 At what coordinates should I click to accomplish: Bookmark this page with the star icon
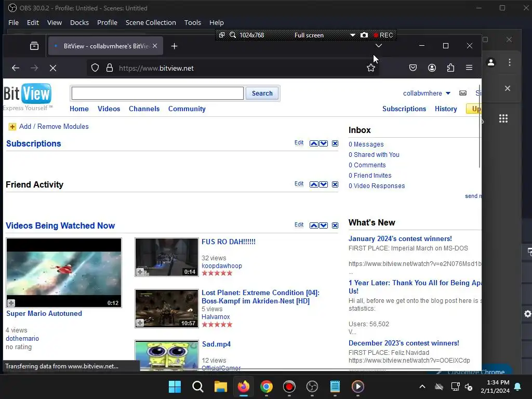(371, 68)
